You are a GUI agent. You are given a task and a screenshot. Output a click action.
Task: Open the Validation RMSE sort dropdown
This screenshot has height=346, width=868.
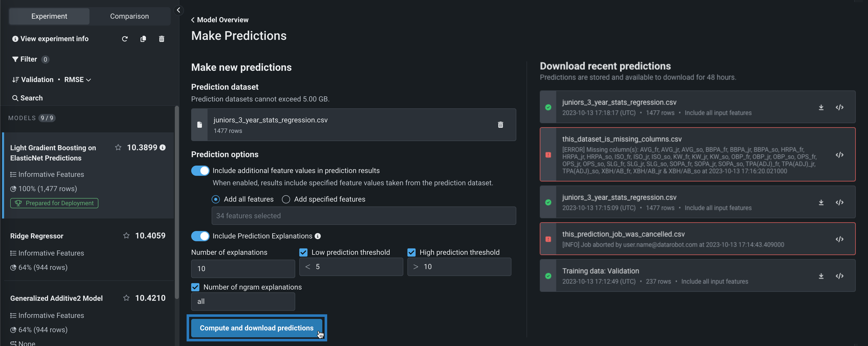point(51,80)
